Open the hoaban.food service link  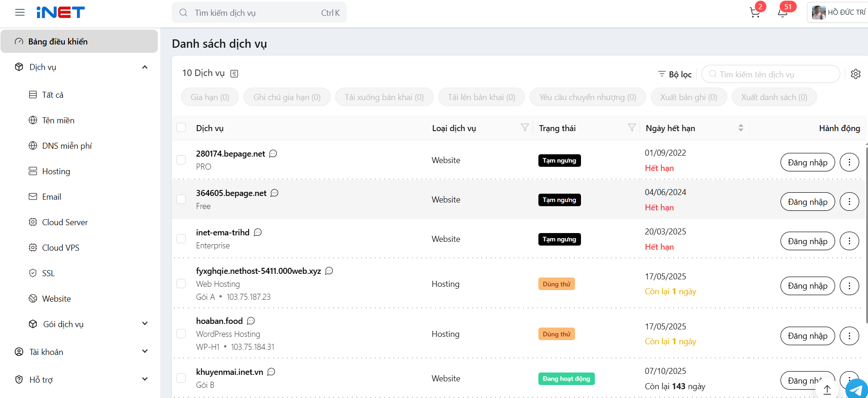[219, 321]
